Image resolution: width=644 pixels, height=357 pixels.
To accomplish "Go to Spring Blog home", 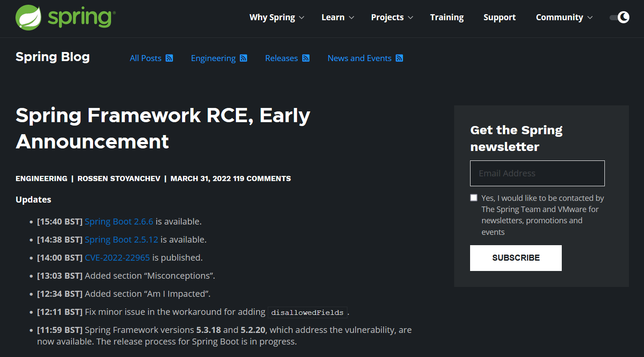I will [52, 56].
